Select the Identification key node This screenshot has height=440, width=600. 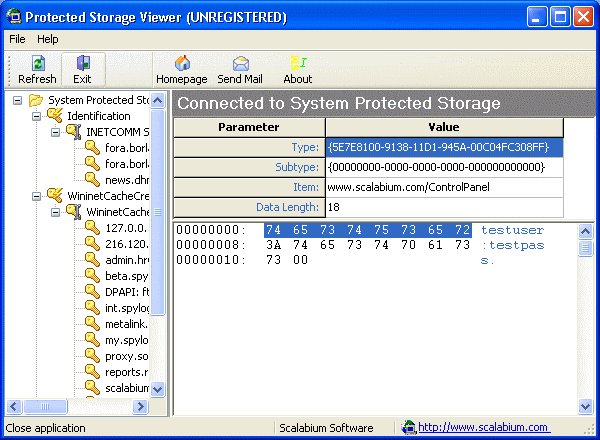coord(98,116)
